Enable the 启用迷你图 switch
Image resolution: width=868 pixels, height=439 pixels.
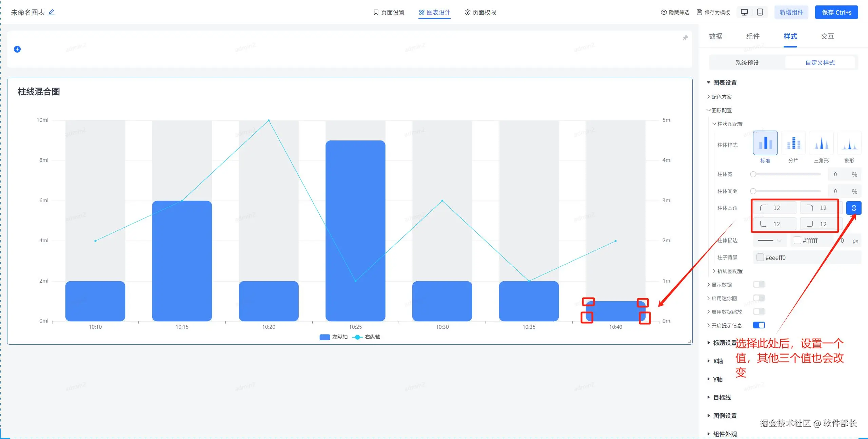click(x=759, y=298)
